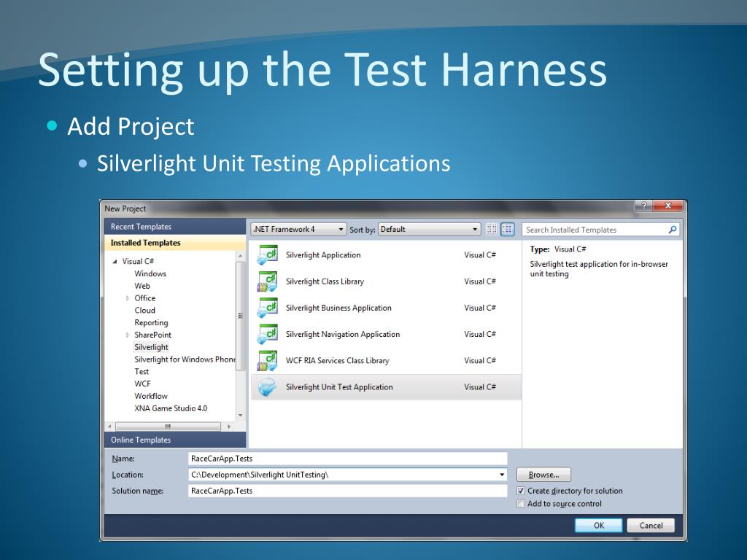Viewport: 747px width, 560px height.
Task: Switch to medium icons list view
Action: 508,230
